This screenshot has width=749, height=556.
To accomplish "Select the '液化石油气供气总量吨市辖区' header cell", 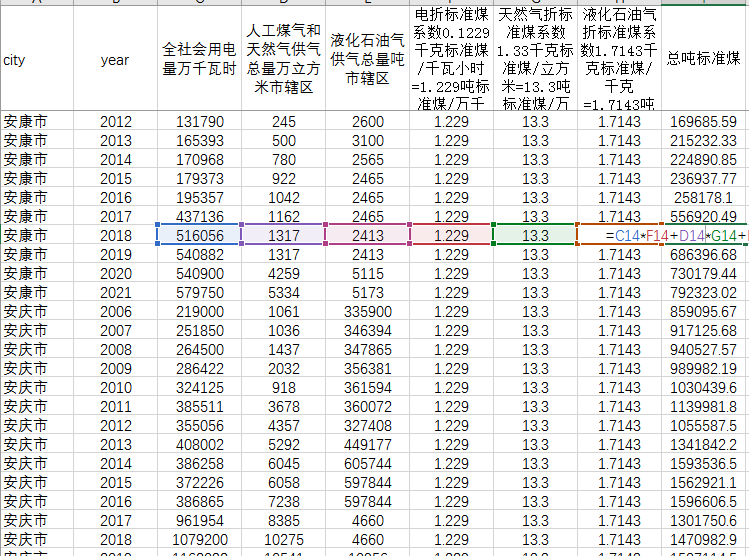I will tap(367, 59).
